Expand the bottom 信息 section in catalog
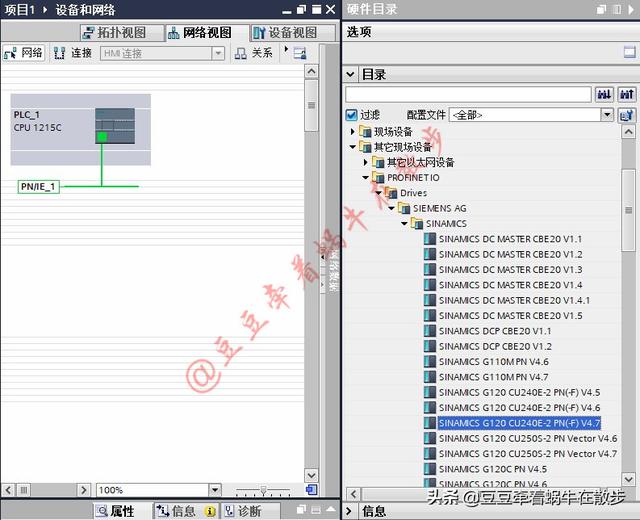640x520 pixels. pos(349,511)
